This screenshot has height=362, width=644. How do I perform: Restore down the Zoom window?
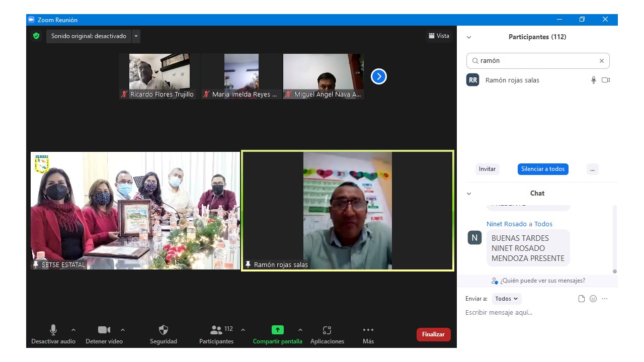(582, 20)
